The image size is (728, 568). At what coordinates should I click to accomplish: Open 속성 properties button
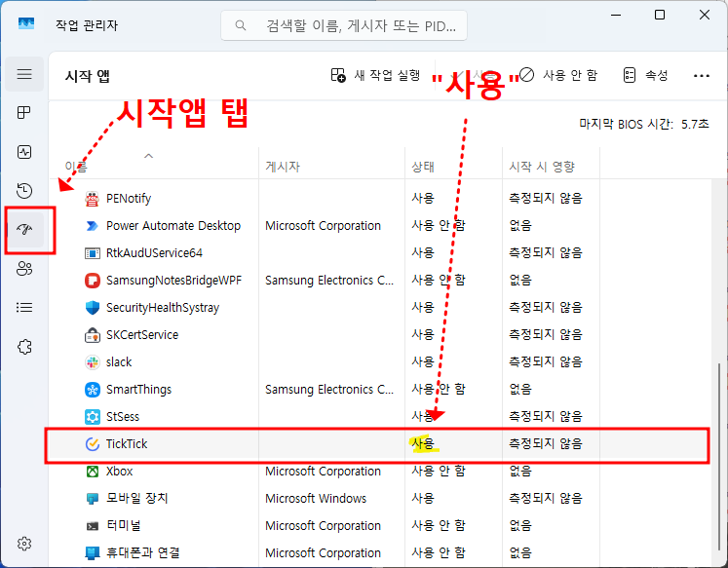(x=646, y=75)
